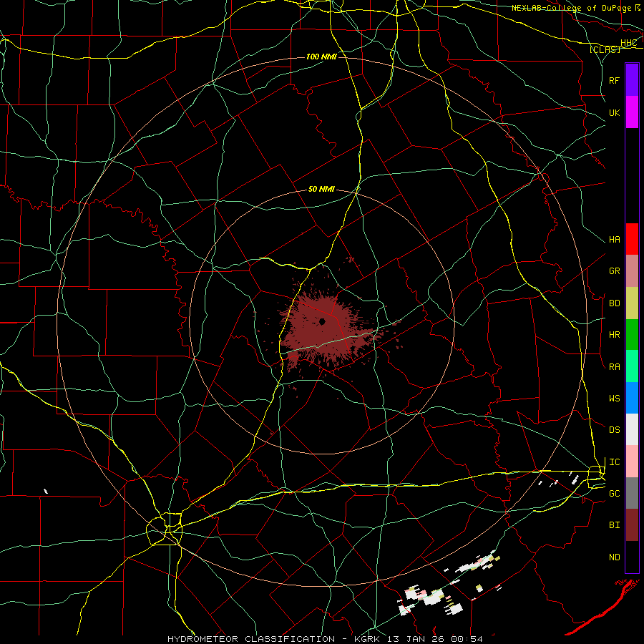
Task: Click the Hydrometeor Classification title text
Action: pos(251,639)
